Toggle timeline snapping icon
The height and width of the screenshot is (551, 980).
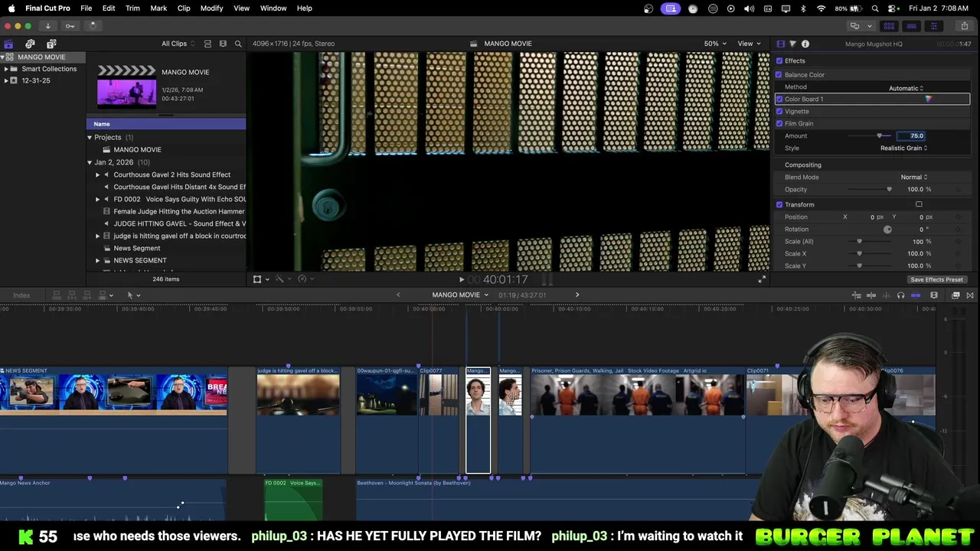[x=916, y=295]
